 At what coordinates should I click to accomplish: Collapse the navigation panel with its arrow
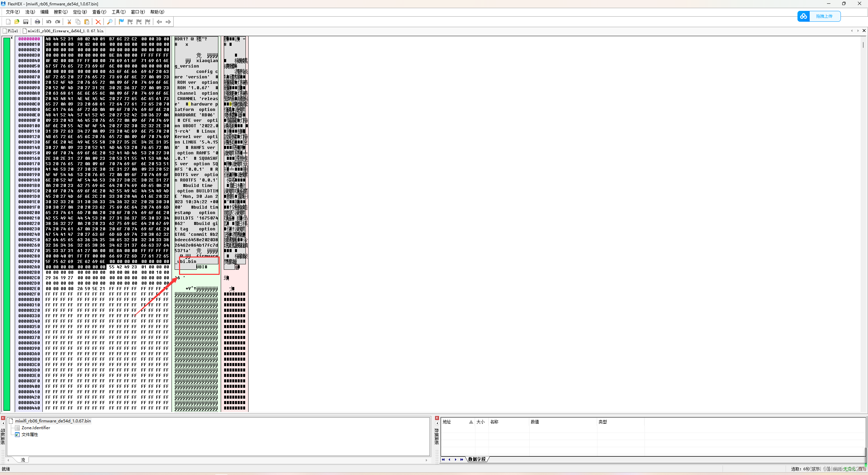[3, 423]
